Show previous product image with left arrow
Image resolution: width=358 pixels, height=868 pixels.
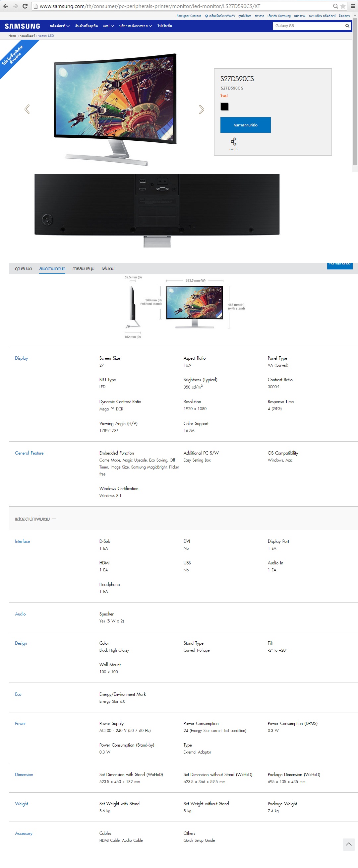tap(27, 109)
